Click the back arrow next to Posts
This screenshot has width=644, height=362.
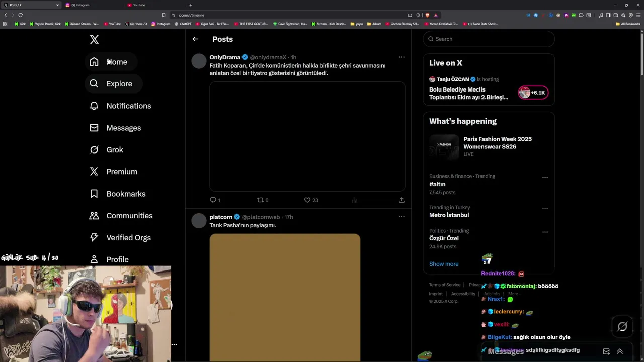[195, 39]
